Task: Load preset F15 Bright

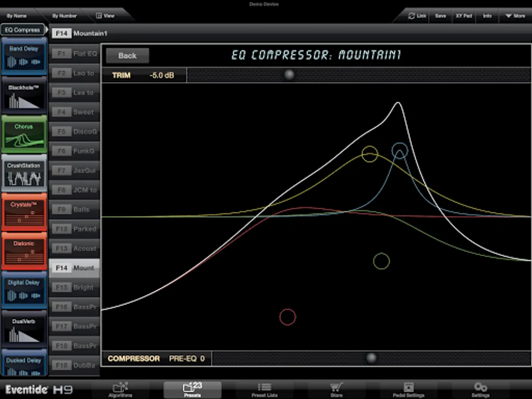Action: click(x=74, y=288)
